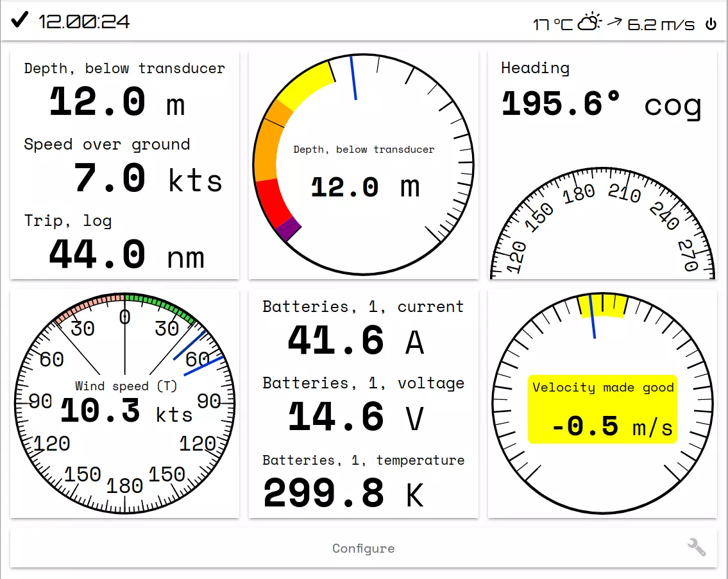Click the power icon in top bar
The width and height of the screenshot is (728, 579).
pyautogui.click(x=711, y=24)
